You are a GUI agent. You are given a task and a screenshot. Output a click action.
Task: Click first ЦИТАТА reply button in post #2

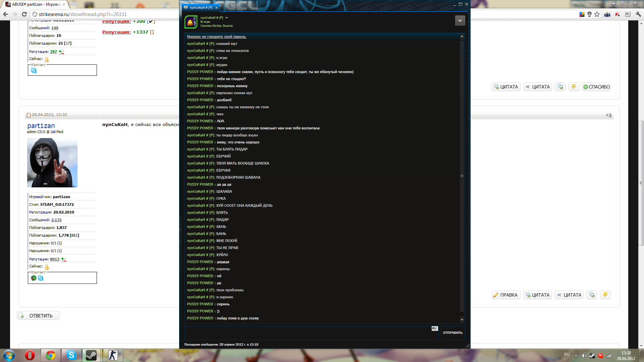pyautogui.click(x=538, y=295)
